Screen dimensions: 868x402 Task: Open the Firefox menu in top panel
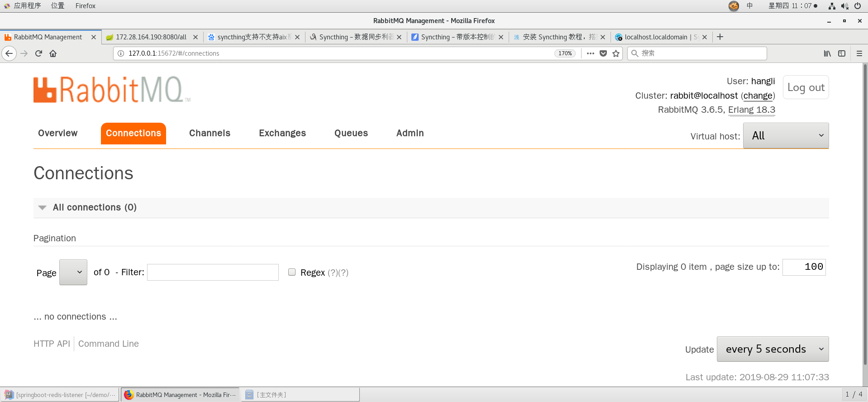click(x=86, y=6)
